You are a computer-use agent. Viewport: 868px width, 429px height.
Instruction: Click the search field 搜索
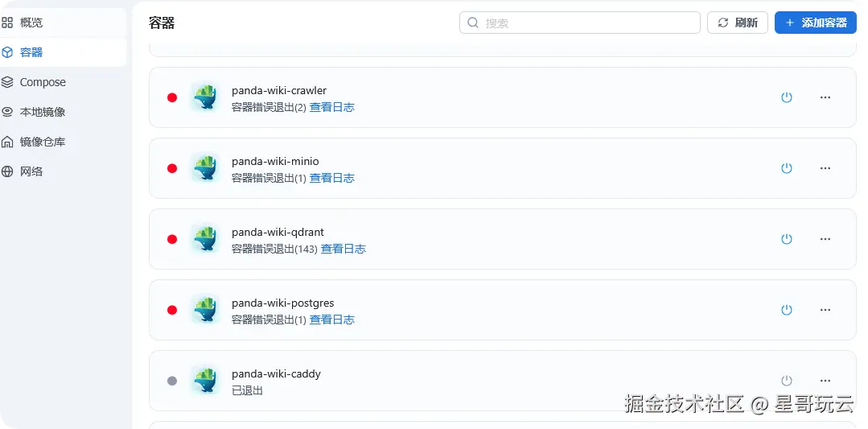579,23
